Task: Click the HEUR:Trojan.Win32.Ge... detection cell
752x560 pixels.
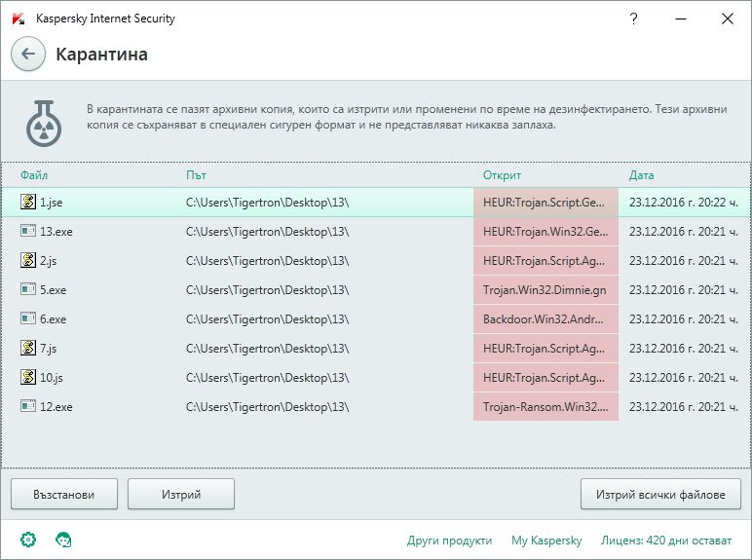Action: click(545, 231)
